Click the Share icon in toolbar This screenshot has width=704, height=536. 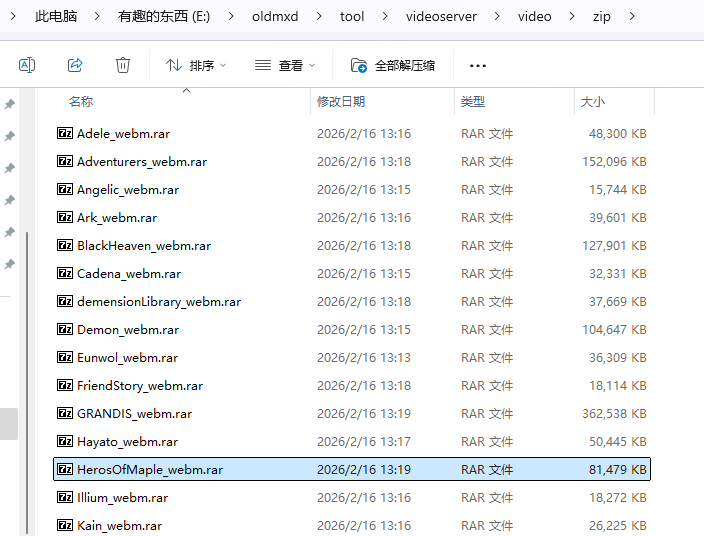75,65
